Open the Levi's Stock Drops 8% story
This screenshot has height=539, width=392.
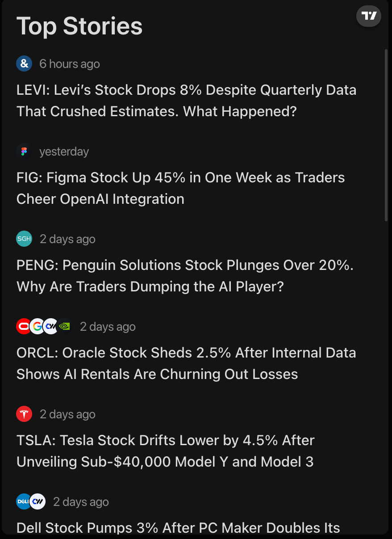click(186, 101)
